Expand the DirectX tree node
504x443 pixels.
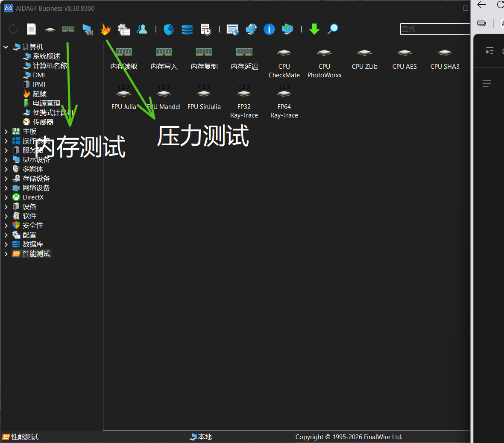coord(6,197)
